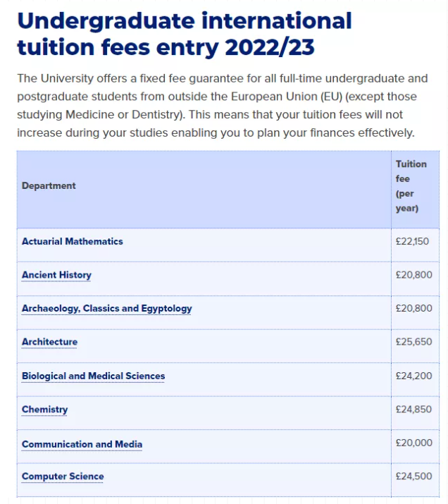Follow the Archaeology, Classics and Egyptology link

coord(106,309)
